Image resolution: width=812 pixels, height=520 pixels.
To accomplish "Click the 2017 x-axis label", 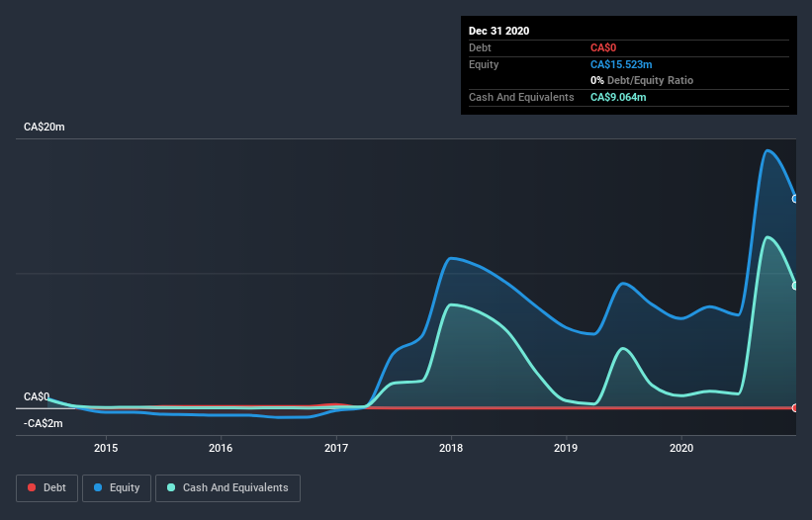I will (x=336, y=448).
